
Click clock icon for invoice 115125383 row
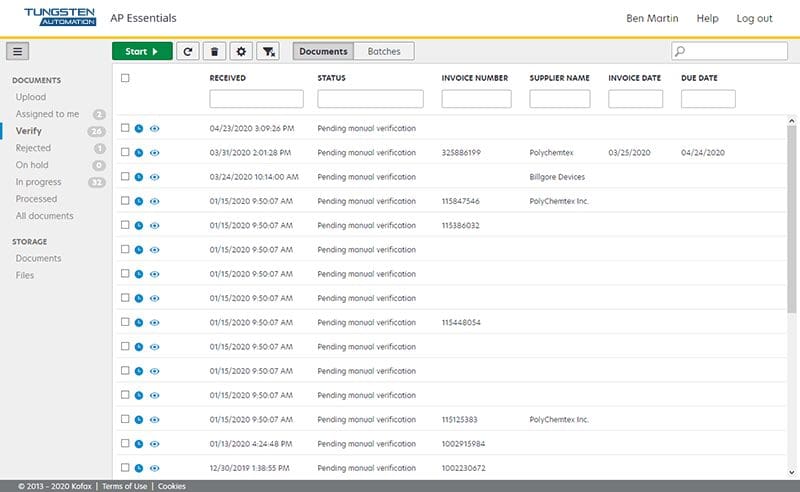139,420
